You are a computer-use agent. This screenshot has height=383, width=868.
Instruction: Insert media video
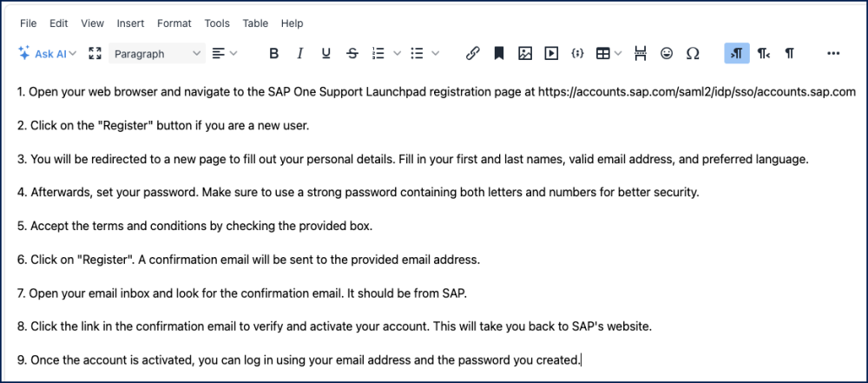point(551,54)
